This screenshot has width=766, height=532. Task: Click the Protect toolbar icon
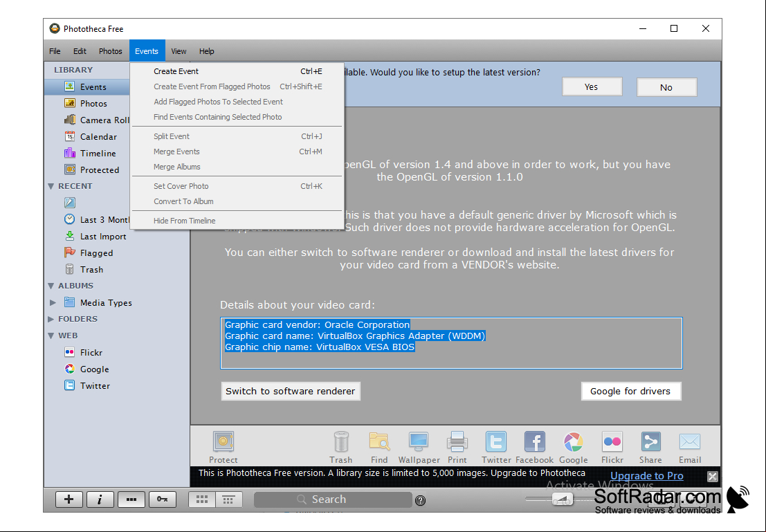pyautogui.click(x=224, y=447)
